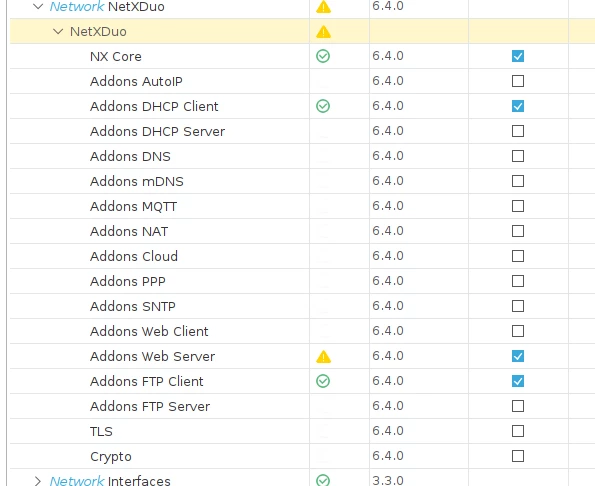Enable Addons DHCP Server checkbox
This screenshot has height=486, width=595.
(x=518, y=131)
